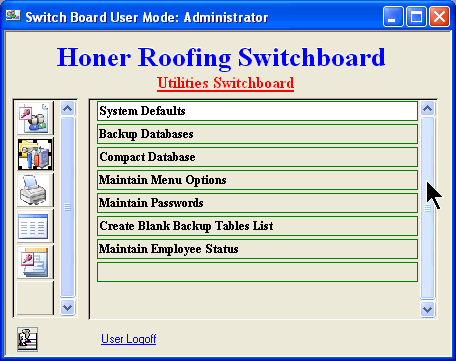The height and width of the screenshot is (361, 456).
Task: Click the table grid sidebar icon
Action: pos(35,226)
